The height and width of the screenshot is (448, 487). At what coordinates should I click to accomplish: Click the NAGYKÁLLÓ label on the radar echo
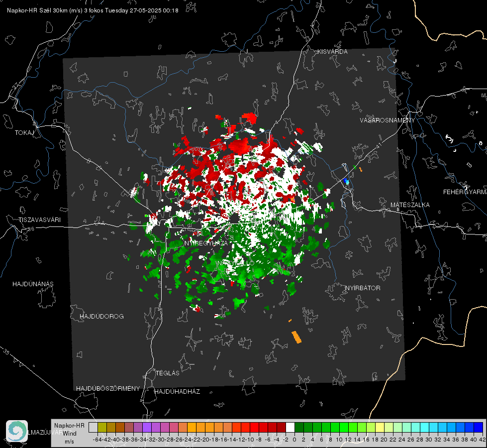[236, 263]
